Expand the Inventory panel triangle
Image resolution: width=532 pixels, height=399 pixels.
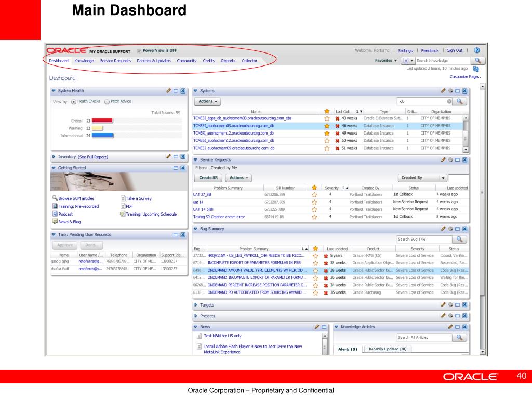(x=54, y=157)
